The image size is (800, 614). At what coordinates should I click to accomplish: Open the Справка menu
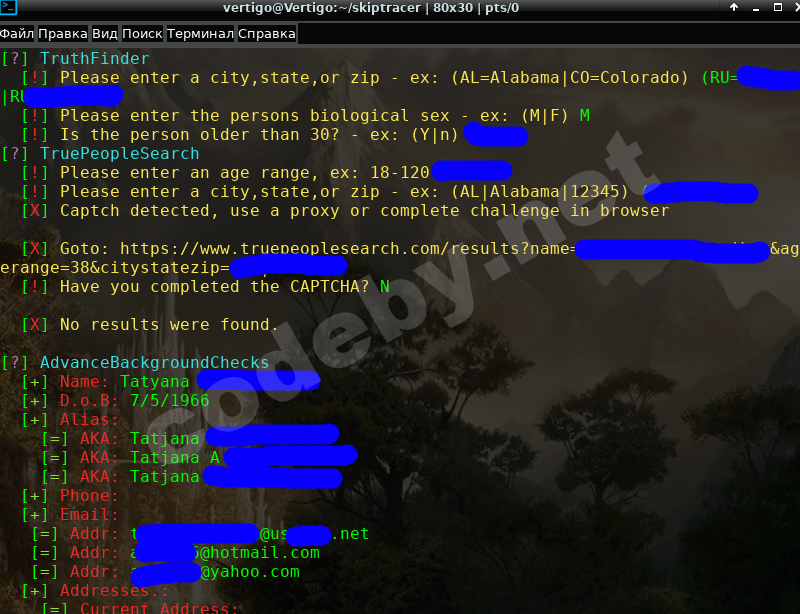266,34
